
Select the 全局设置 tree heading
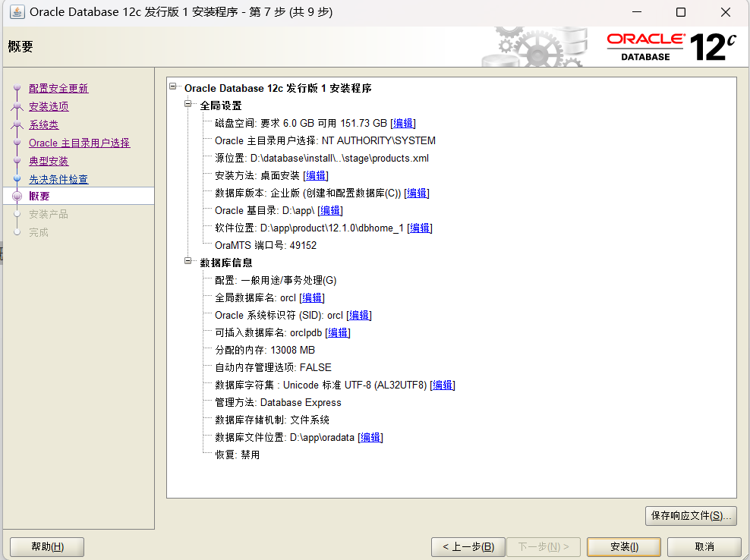point(220,105)
